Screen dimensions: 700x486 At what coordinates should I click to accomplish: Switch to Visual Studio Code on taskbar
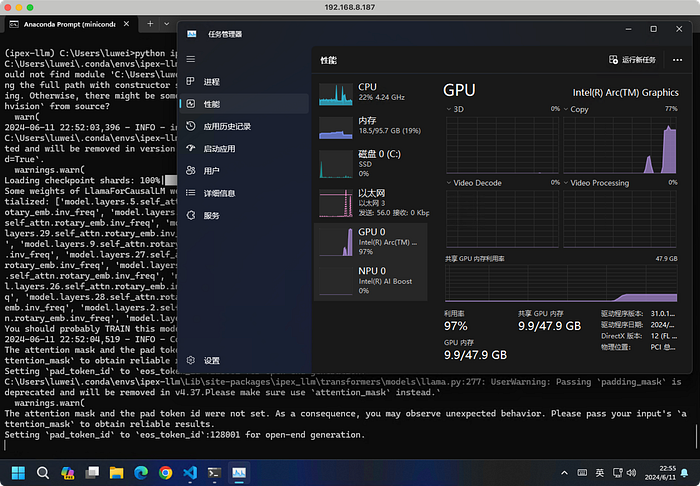click(x=190, y=473)
